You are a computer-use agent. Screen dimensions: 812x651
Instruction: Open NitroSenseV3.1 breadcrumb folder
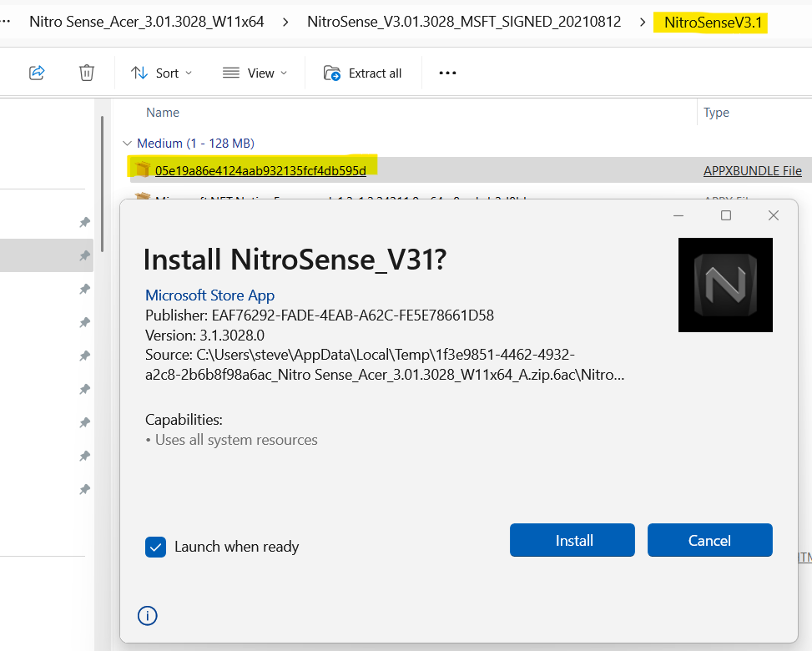(713, 22)
